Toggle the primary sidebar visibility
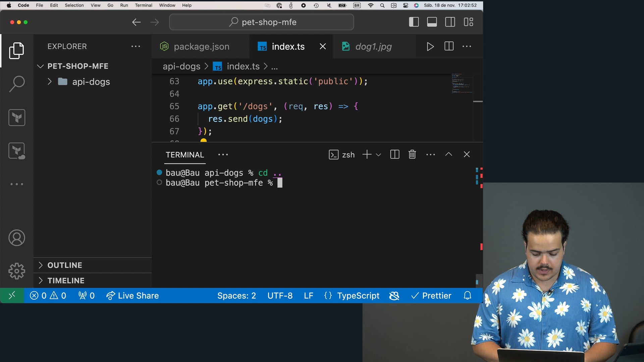This screenshot has width=644, height=362. tap(414, 22)
